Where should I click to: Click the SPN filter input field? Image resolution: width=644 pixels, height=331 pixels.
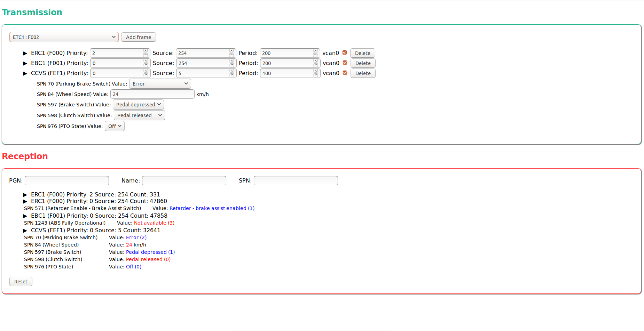296,180
